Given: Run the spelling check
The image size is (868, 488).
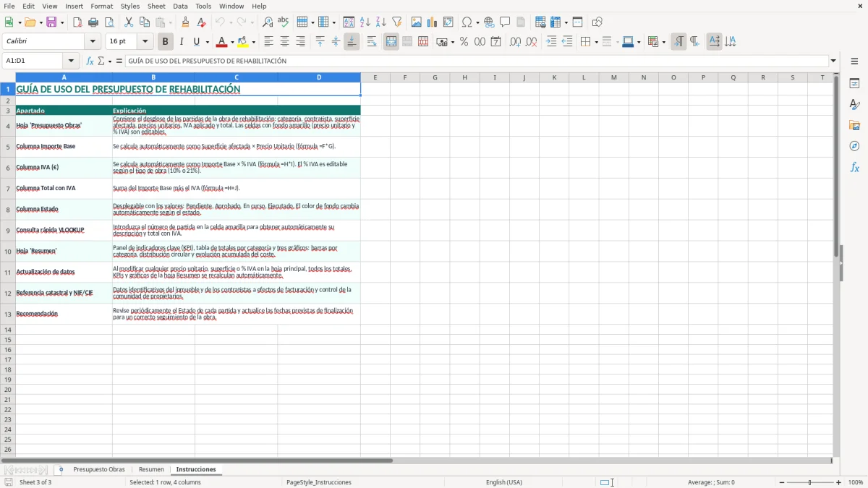Looking at the screenshot, I should click(x=283, y=22).
